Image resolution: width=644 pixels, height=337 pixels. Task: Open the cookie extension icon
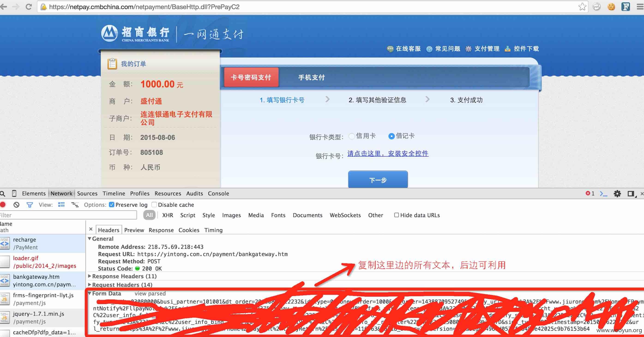point(611,7)
